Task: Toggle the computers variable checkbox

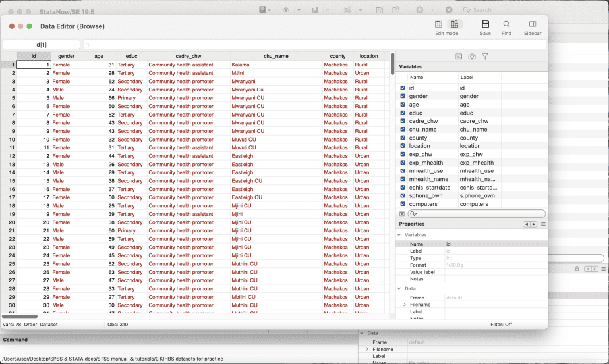Action: click(402, 204)
